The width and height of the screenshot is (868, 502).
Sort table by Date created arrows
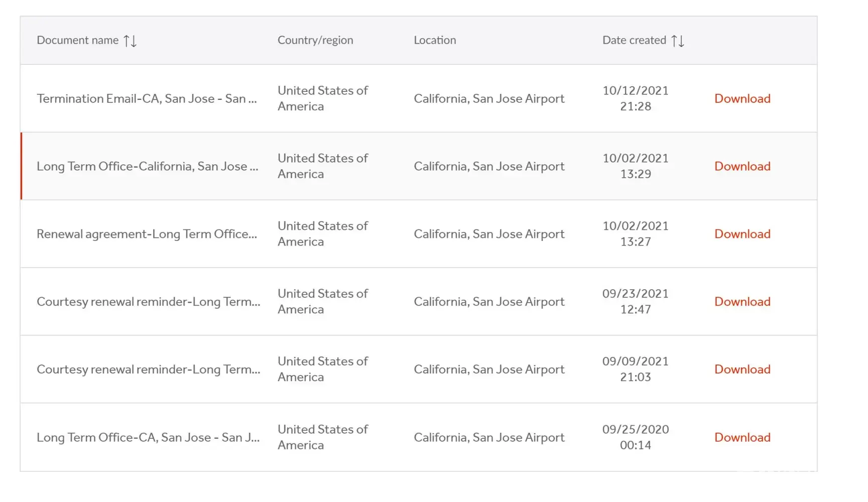coord(678,41)
